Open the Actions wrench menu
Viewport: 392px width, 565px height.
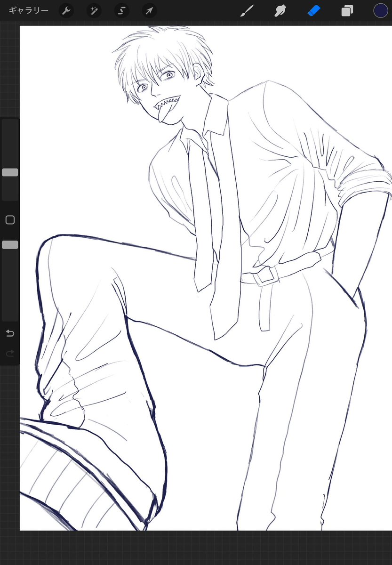(66, 10)
